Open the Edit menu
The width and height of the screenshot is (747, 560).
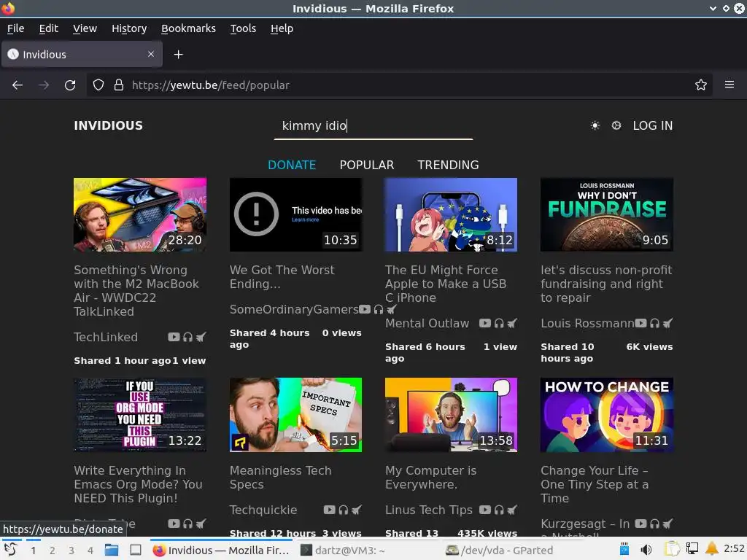click(x=49, y=28)
